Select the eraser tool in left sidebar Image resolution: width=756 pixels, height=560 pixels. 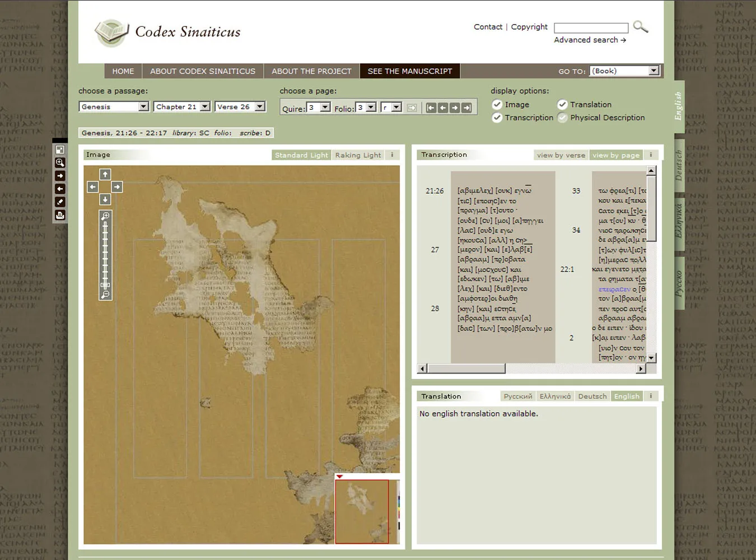tap(60, 202)
